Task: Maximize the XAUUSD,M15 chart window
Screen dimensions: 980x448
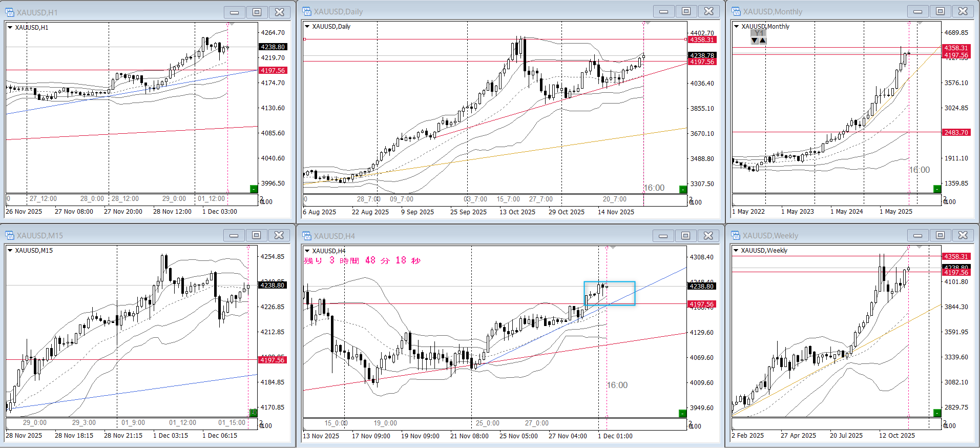Action: tap(256, 235)
